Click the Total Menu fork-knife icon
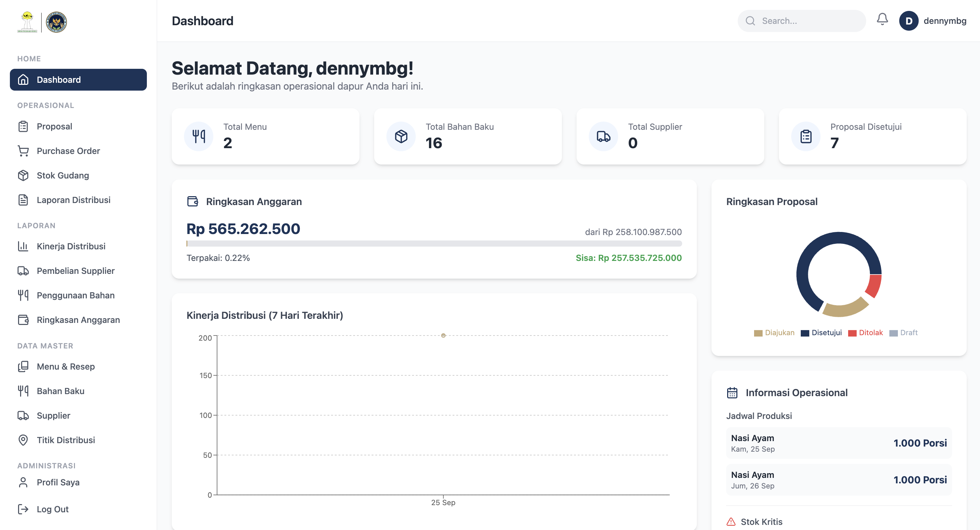Screen dimensions: 980x530 (199, 136)
